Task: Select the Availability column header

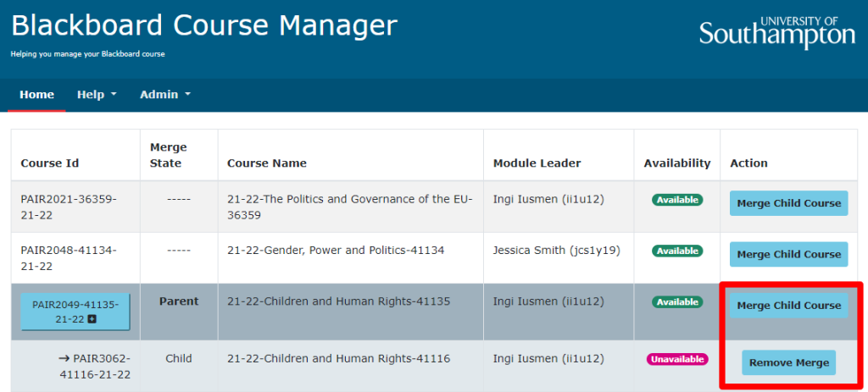Action: (x=677, y=163)
